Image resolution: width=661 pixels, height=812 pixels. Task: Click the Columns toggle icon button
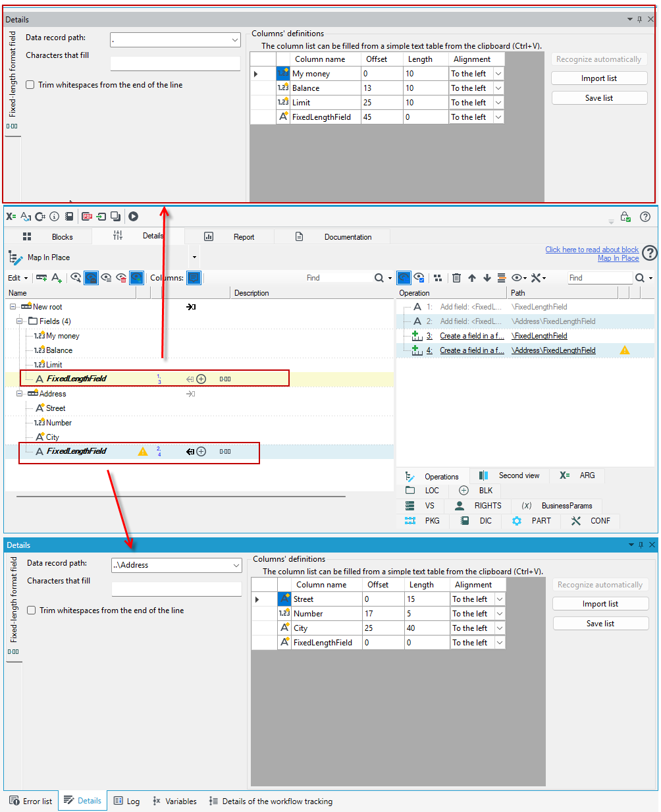pos(194,278)
